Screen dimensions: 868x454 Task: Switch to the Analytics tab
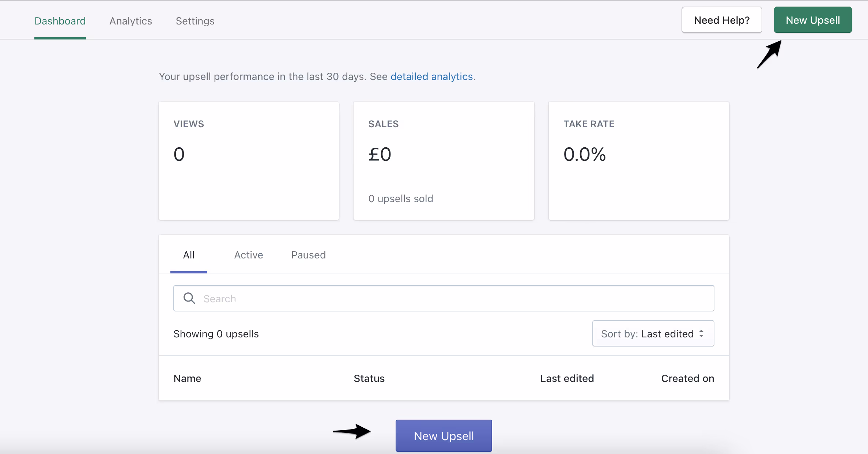click(131, 21)
